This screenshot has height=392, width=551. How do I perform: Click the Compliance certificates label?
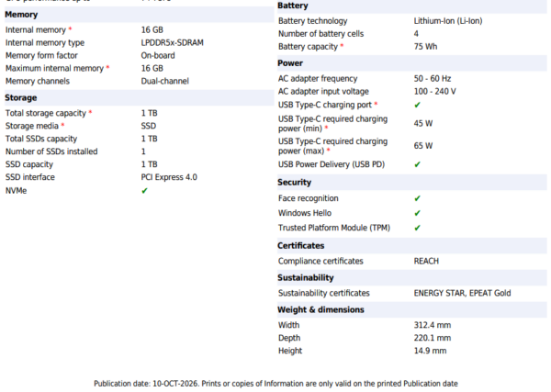tap(320, 262)
